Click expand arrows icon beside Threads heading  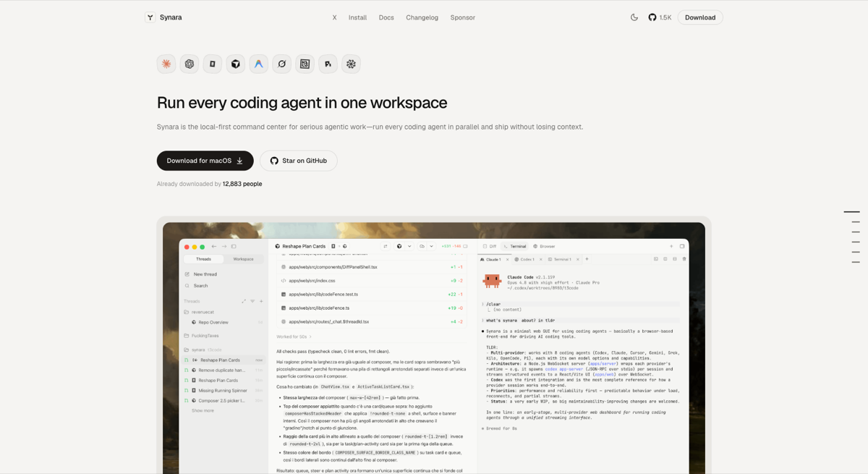(x=244, y=301)
